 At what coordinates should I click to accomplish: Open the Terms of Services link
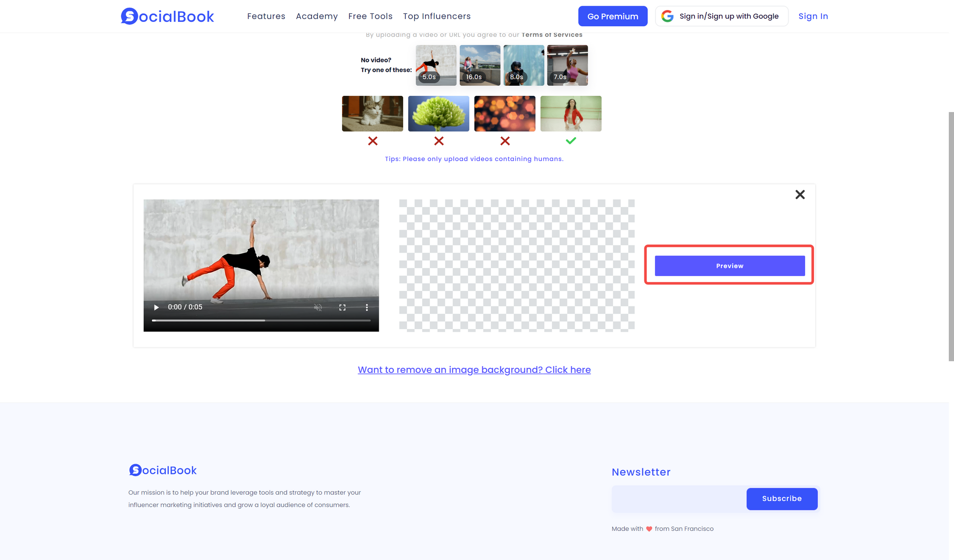pos(552,35)
